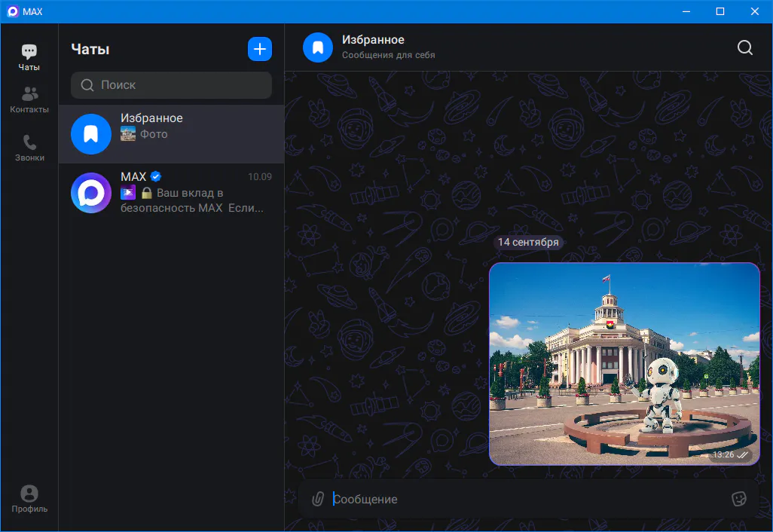Click the paperclip attach file icon

click(318, 499)
